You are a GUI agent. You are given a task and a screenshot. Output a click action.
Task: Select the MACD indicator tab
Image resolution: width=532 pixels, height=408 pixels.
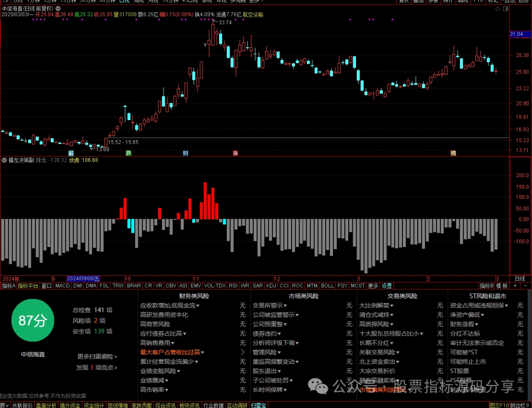tap(63, 285)
